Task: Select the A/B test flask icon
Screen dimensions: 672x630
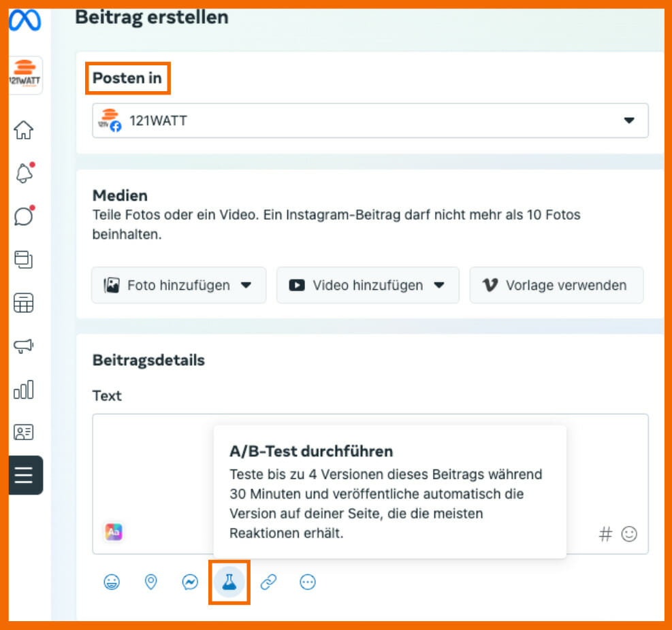Action: [x=229, y=582]
